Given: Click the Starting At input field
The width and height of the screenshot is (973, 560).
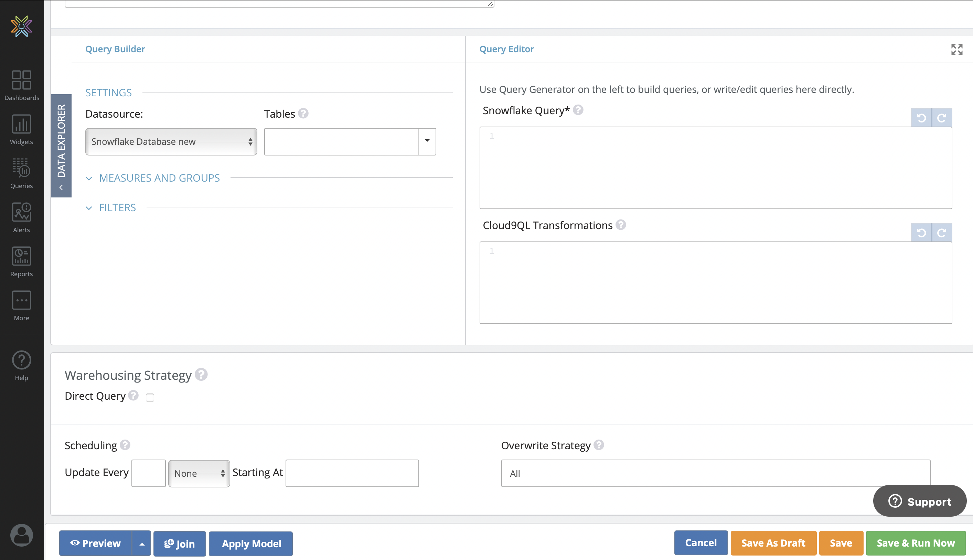Looking at the screenshot, I should click(x=352, y=473).
